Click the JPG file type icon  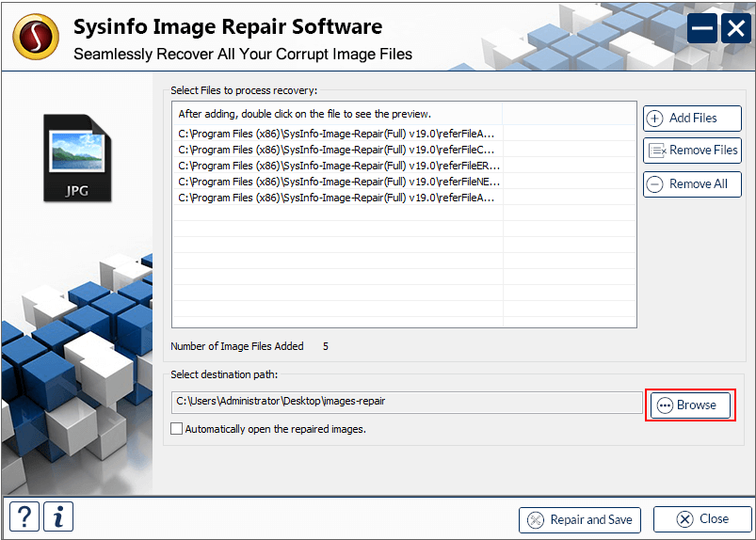point(77,158)
